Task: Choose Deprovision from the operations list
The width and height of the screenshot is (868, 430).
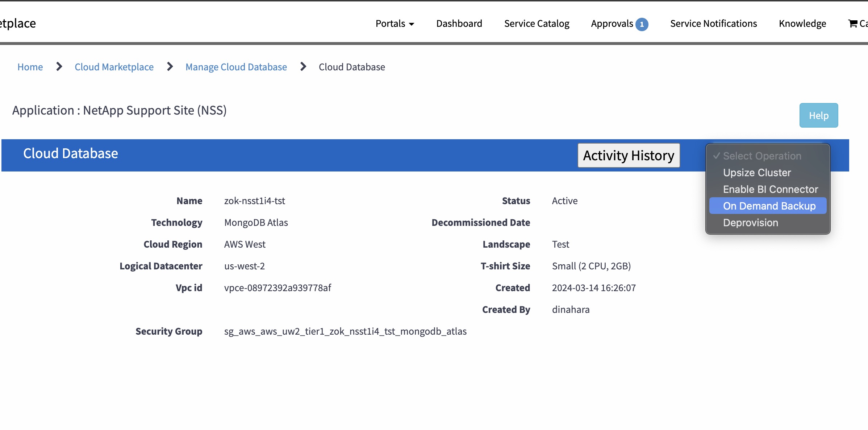Action: coord(750,222)
